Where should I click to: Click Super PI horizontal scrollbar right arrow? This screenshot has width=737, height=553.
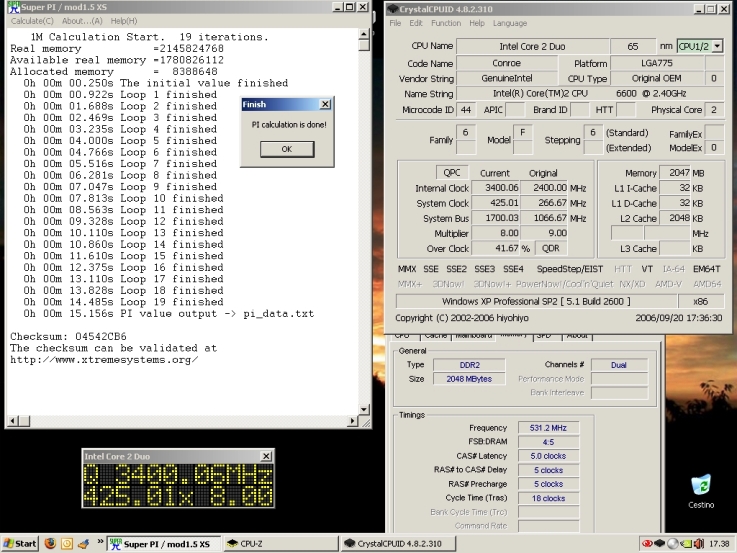(x=353, y=421)
